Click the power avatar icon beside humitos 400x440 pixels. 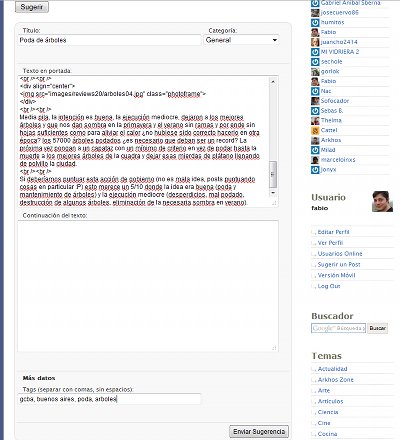[315, 22]
